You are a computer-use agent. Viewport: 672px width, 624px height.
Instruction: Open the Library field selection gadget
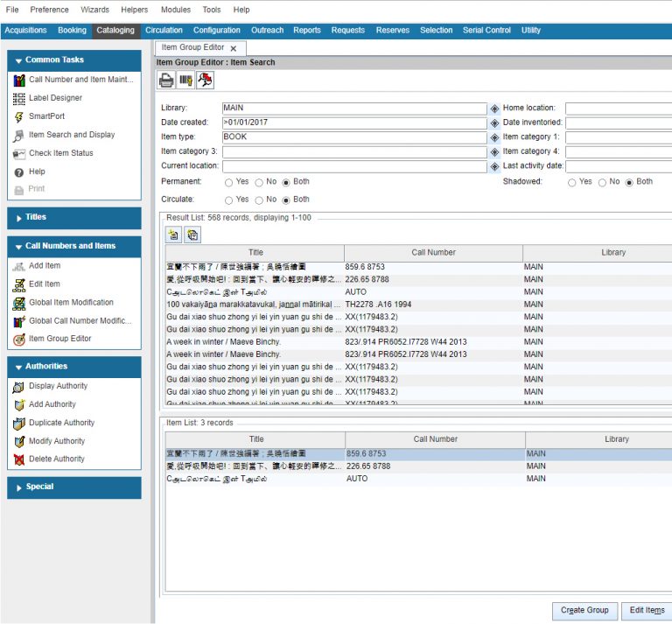click(494, 109)
